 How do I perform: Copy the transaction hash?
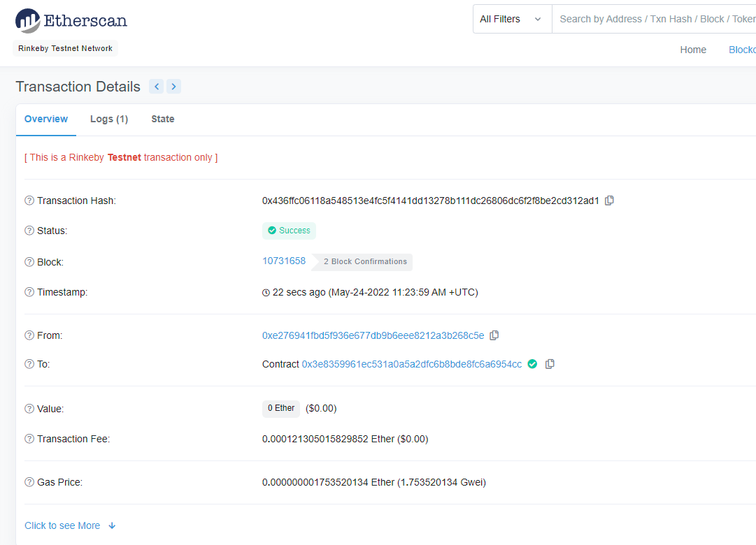tap(609, 201)
